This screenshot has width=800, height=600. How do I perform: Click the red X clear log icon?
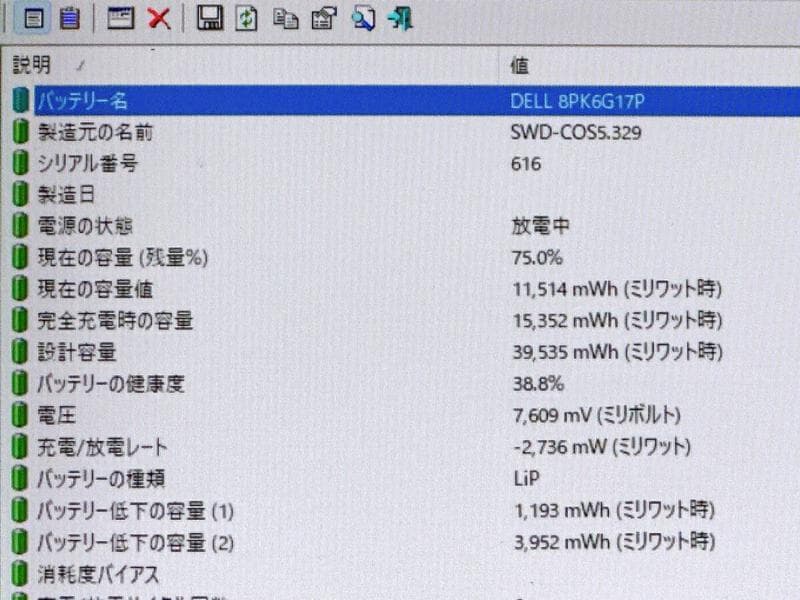tap(156, 18)
